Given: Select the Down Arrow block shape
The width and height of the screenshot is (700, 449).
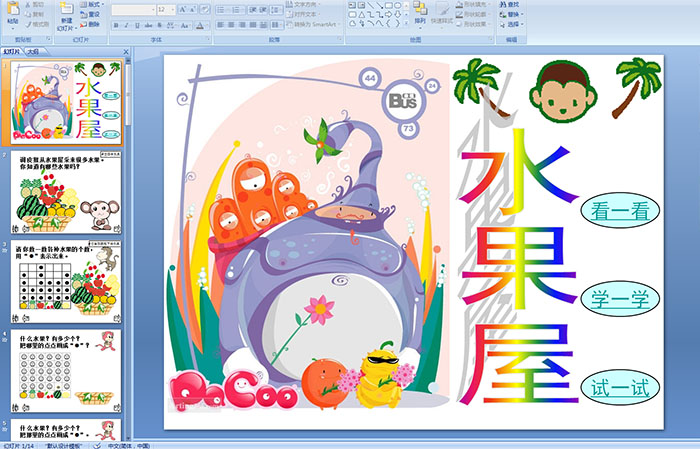Looking at the screenshot, I should (x=397, y=14).
